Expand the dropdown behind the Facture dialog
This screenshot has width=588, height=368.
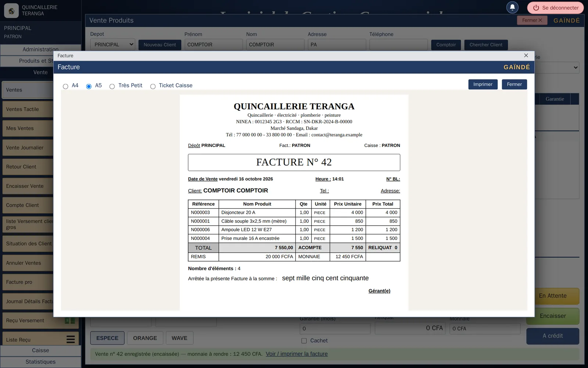[x=557, y=67]
